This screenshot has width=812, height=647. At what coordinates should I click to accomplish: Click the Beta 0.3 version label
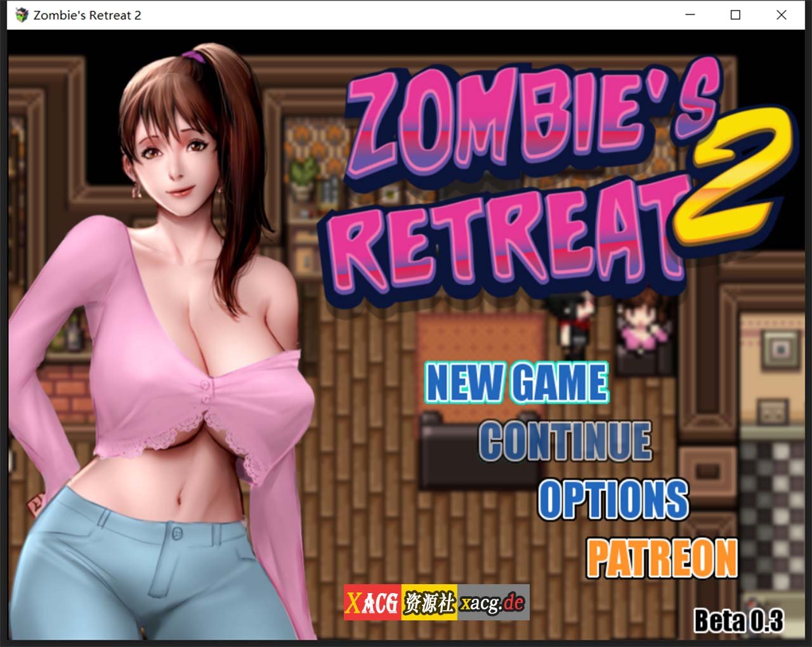(x=738, y=620)
